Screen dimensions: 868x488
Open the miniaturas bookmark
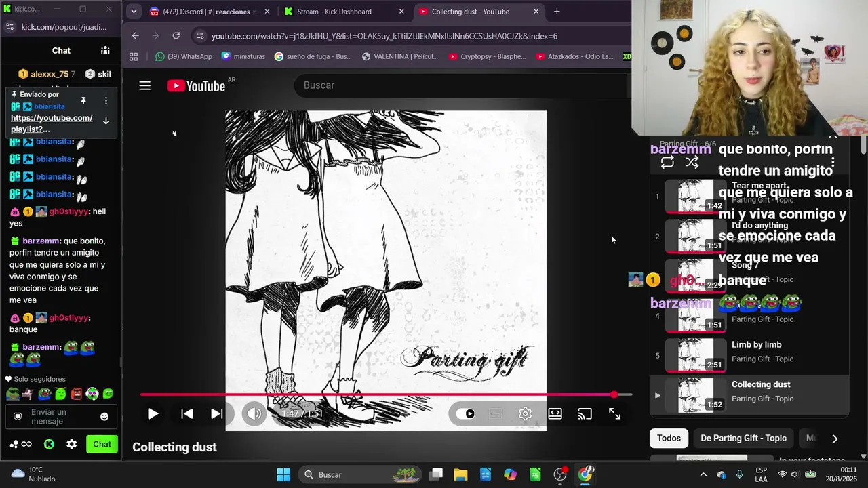click(x=243, y=56)
